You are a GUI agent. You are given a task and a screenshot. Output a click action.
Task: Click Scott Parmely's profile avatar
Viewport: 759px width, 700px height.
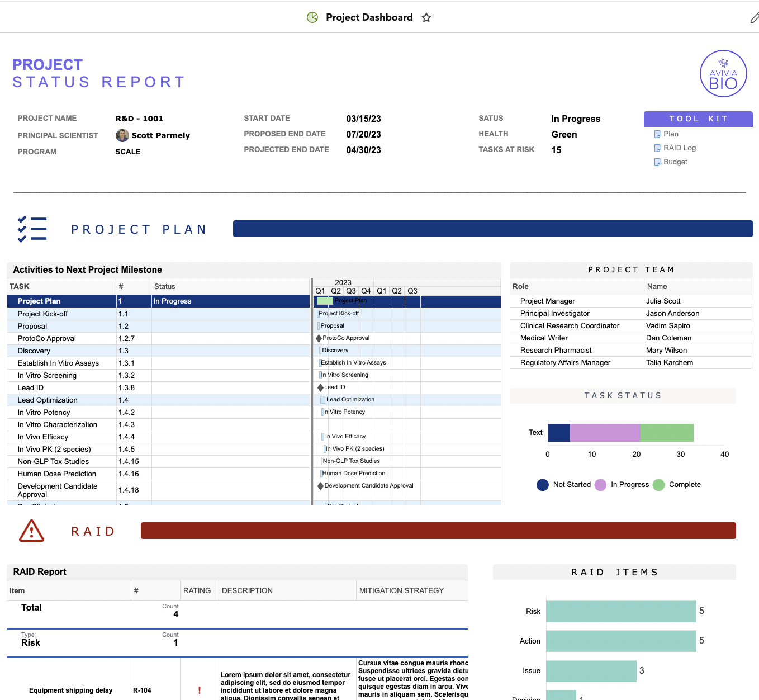pos(122,135)
